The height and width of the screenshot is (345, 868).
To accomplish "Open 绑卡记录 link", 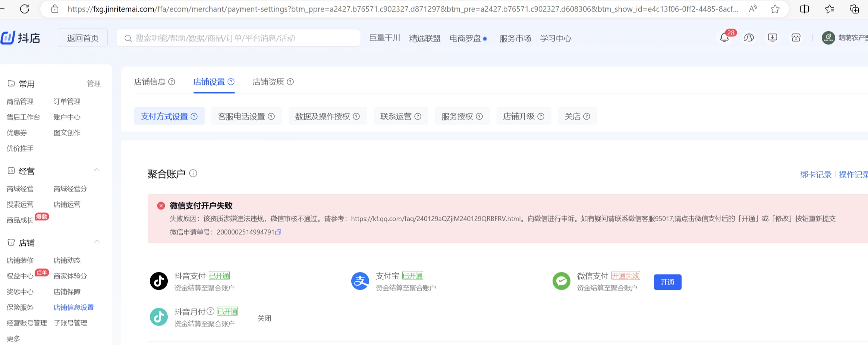I will (x=816, y=175).
